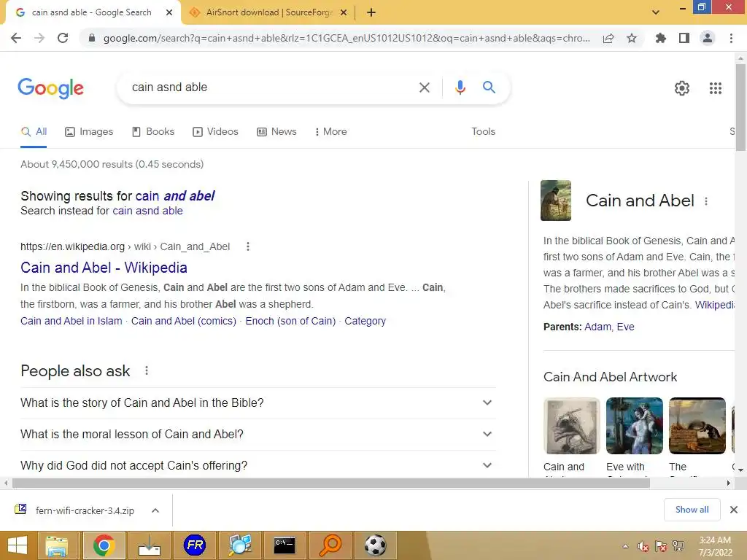Go back to the previous page
Screen dimensions: 747x560
tap(16, 38)
